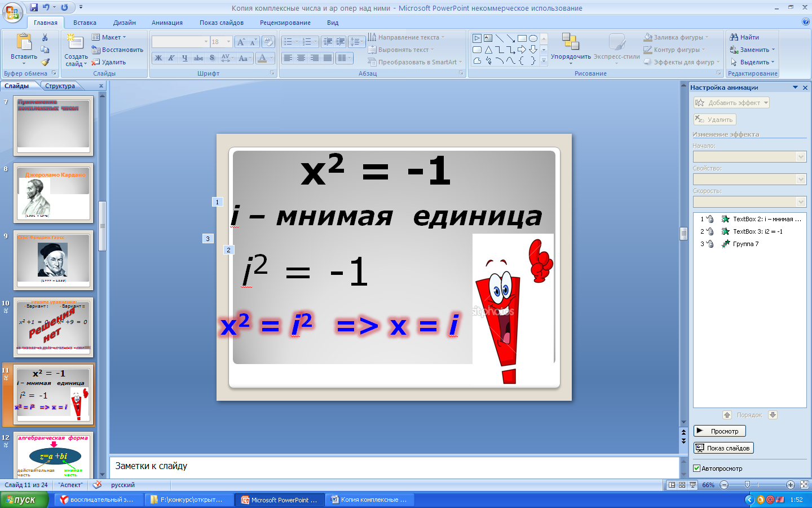Cut selection with scissors icon
The width and height of the screenshot is (812, 508).
45,37
